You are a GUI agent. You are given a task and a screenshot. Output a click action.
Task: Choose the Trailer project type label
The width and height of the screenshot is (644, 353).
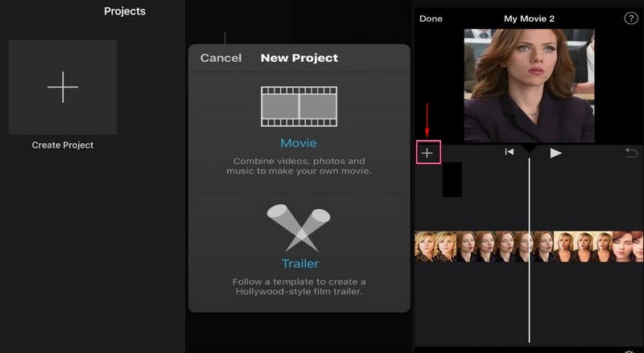299,263
